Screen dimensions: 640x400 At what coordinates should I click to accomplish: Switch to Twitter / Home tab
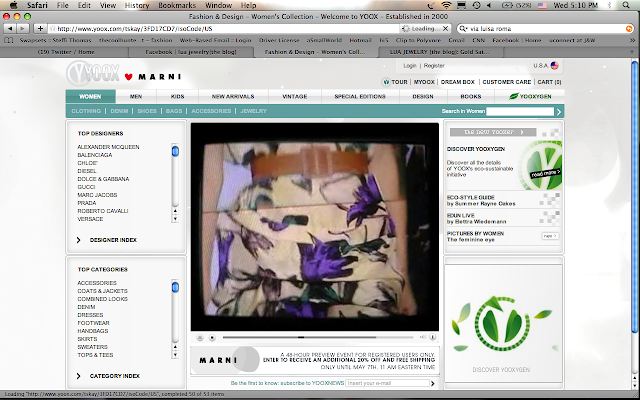[65, 52]
